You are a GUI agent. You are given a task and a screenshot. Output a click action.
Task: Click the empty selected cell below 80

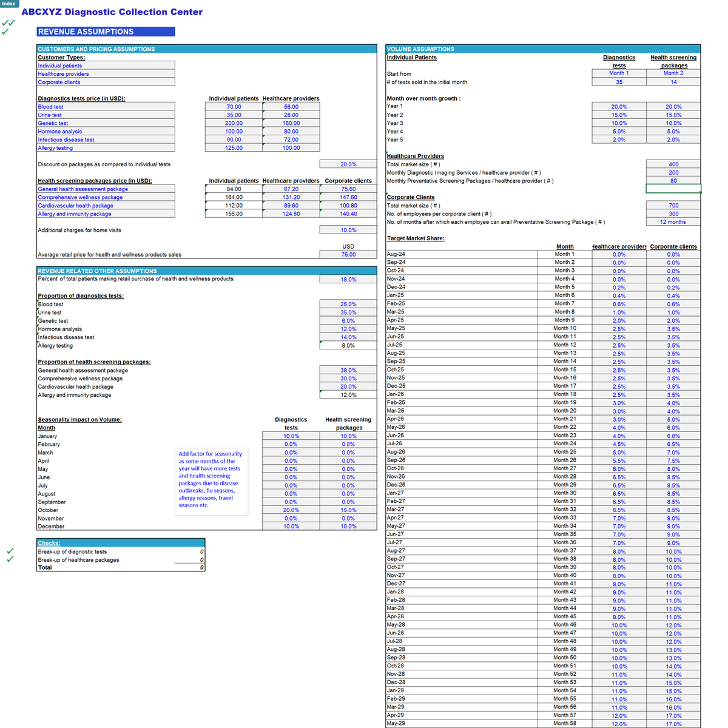[x=673, y=189]
